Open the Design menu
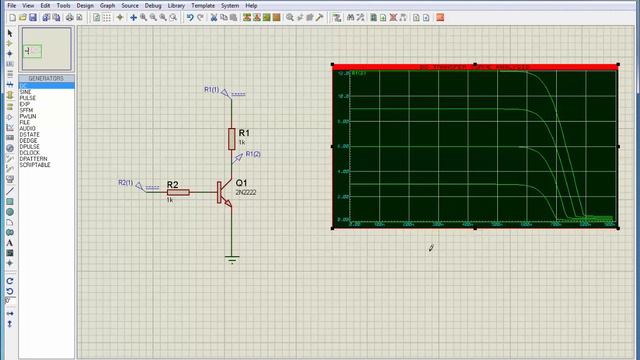Image resolution: width=640 pixels, height=360 pixels. coord(85,6)
